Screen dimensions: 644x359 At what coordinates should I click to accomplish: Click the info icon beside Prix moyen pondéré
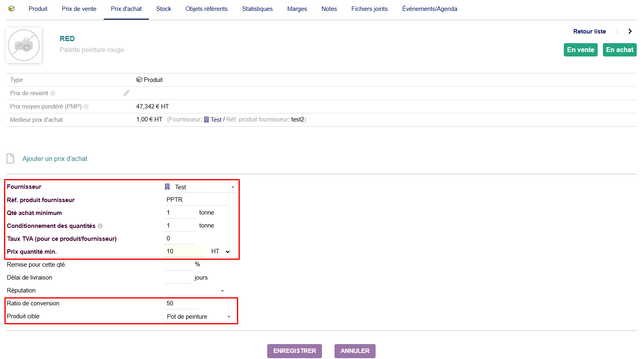click(86, 106)
